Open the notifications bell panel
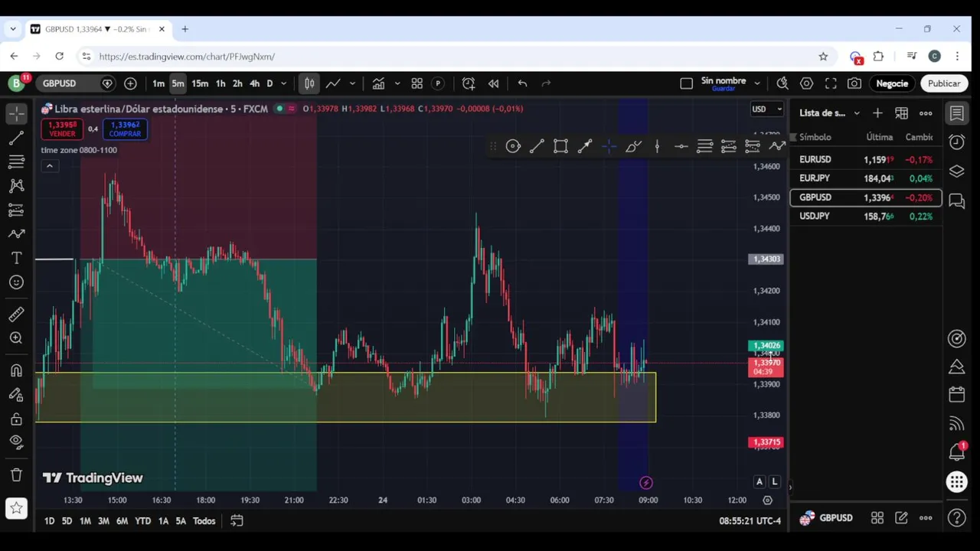This screenshot has height=551, width=980. (x=956, y=452)
